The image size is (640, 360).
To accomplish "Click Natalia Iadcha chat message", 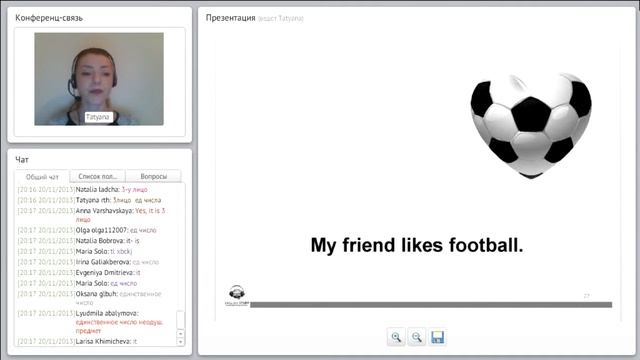I will [83, 189].
